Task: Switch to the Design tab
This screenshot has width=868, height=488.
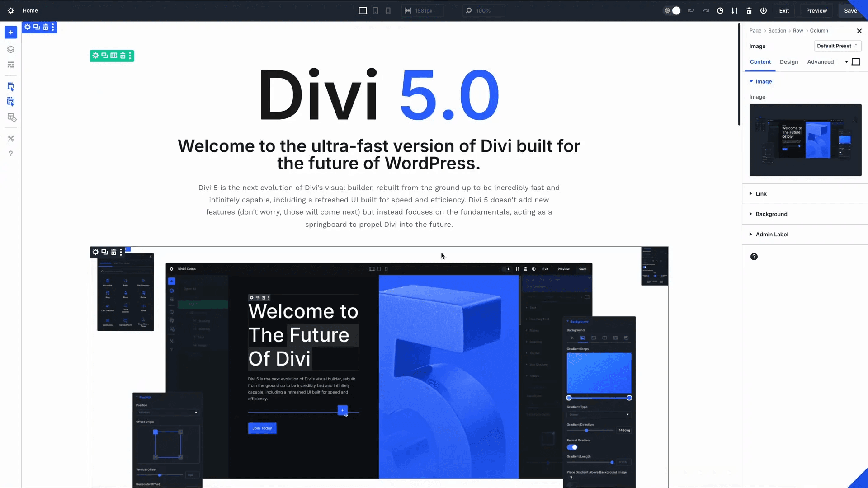Action: click(789, 62)
